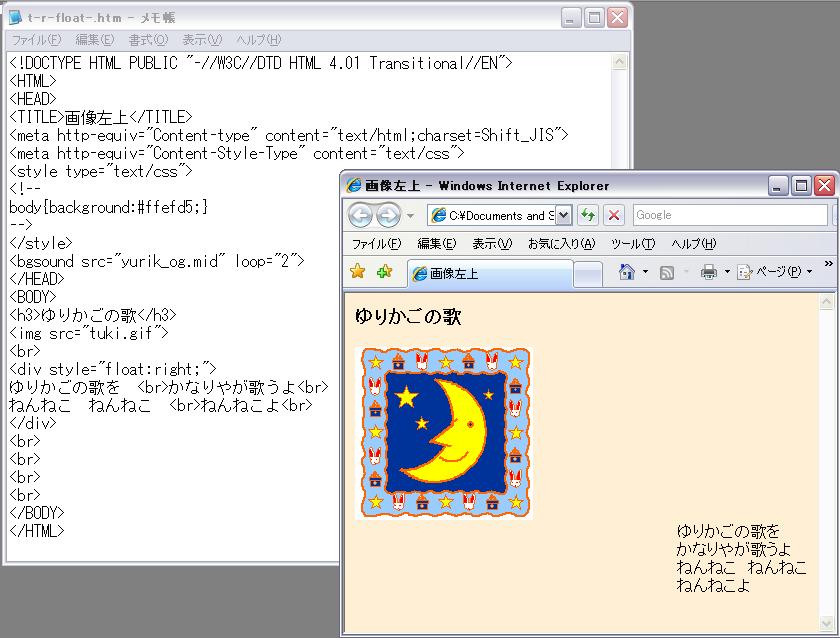
Task: Maximize the Internet Explorer window
Action: click(801, 186)
